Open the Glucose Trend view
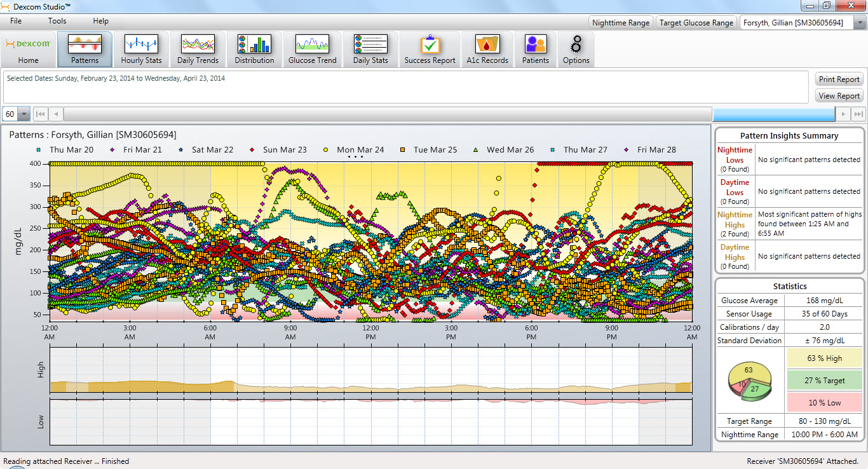 point(312,50)
